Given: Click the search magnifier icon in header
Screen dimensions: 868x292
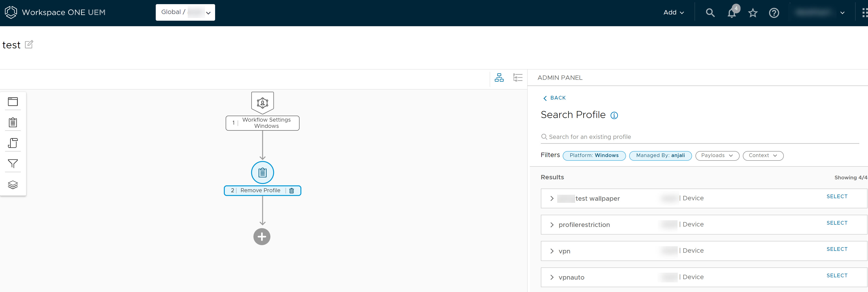Looking at the screenshot, I should coord(710,13).
